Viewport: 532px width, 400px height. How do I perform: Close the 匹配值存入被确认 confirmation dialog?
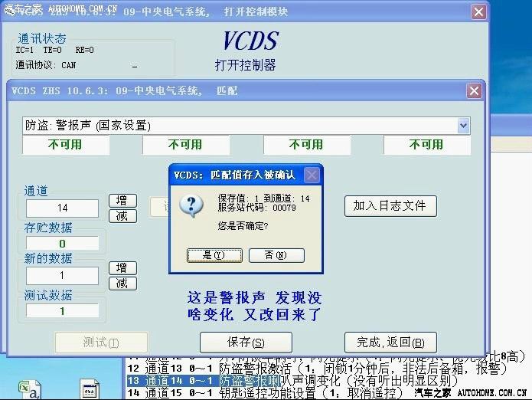point(312,175)
